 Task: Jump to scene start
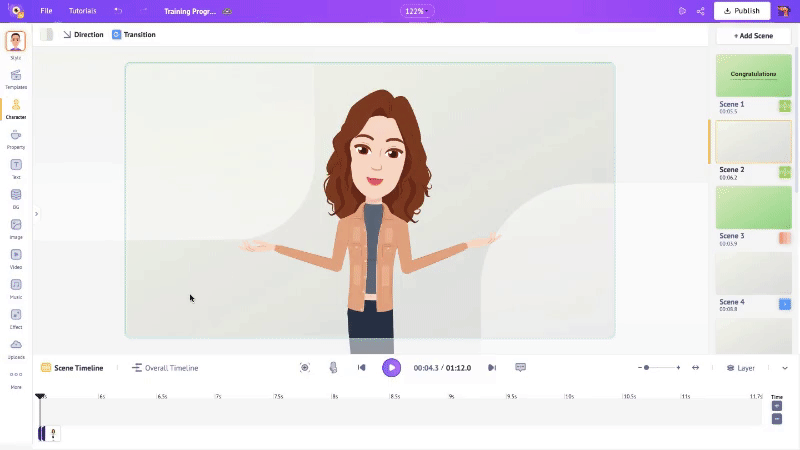362,367
